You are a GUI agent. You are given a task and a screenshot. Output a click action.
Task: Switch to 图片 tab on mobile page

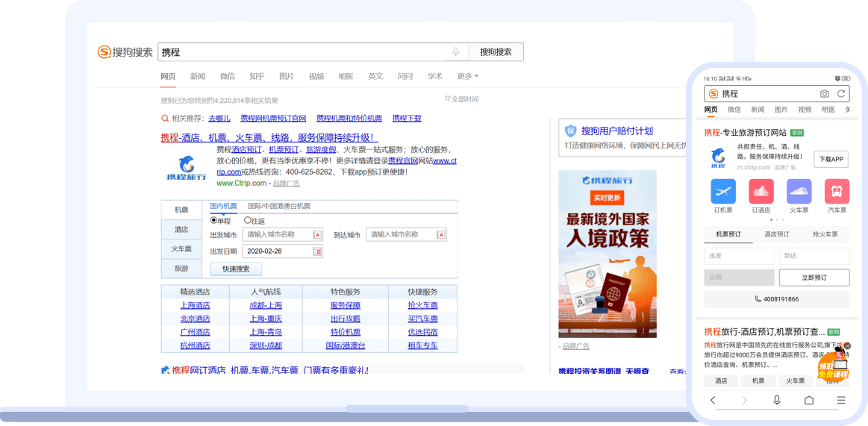pos(781,110)
